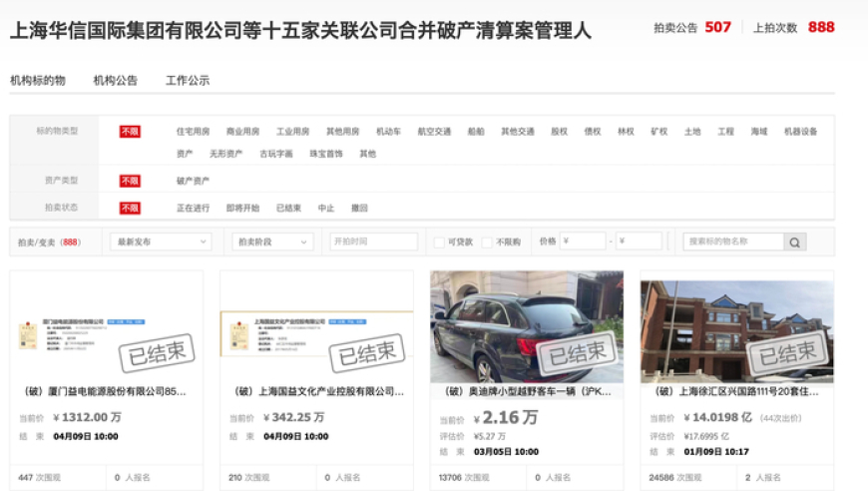Filter by 海域
This screenshot has width=868, height=491.
[759, 132]
